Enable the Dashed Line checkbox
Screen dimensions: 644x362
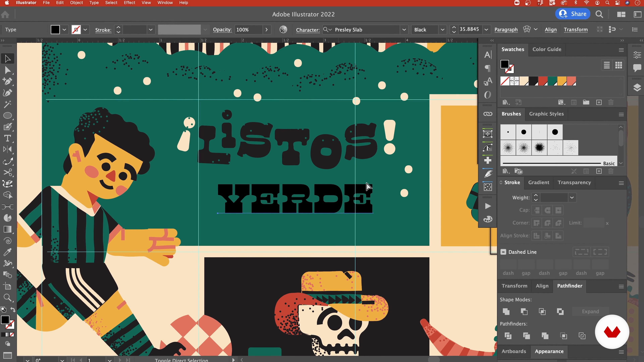503,252
